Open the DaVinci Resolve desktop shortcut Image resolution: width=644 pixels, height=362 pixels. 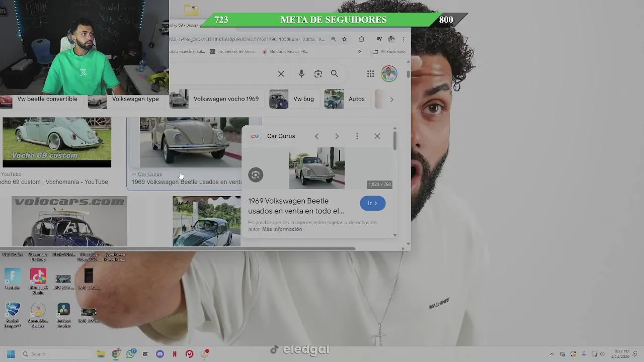pos(63,315)
